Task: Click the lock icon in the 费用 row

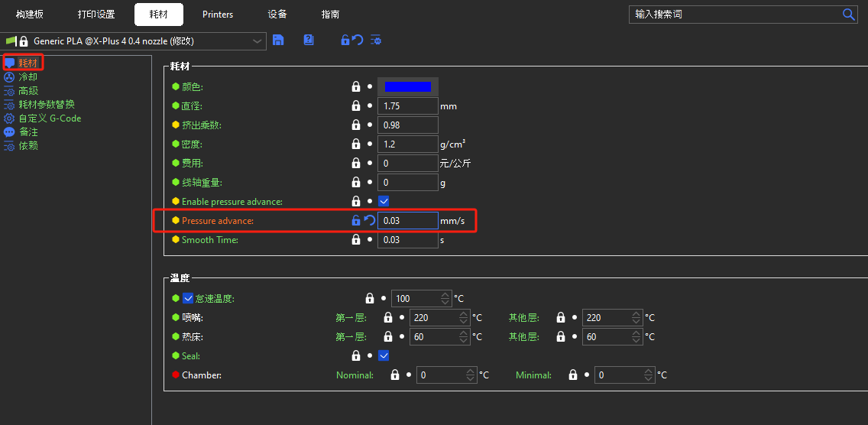Action: [x=356, y=163]
